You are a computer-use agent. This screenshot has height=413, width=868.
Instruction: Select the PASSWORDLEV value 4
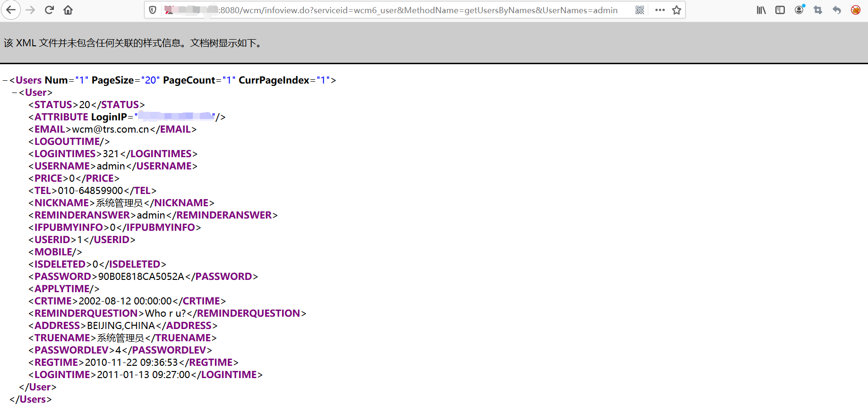tap(118, 350)
